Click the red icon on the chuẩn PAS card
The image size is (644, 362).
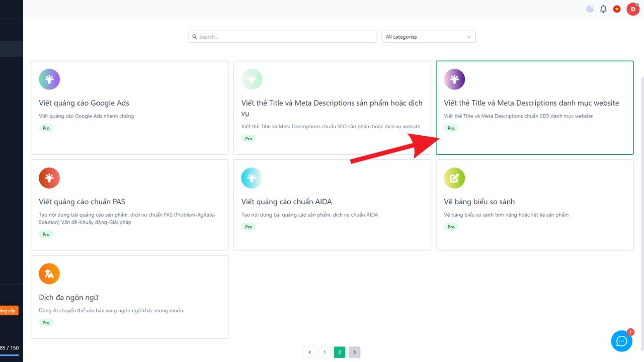coord(49,178)
